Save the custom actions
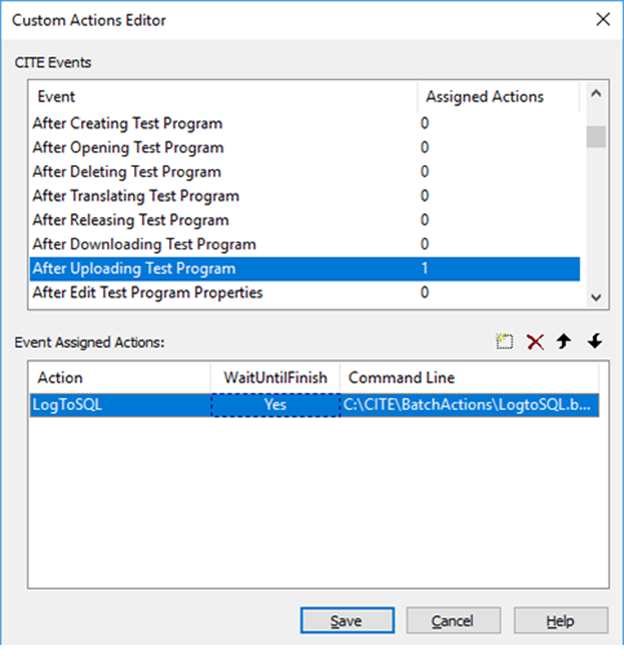The height and width of the screenshot is (664, 624). (x=347, y=621)
